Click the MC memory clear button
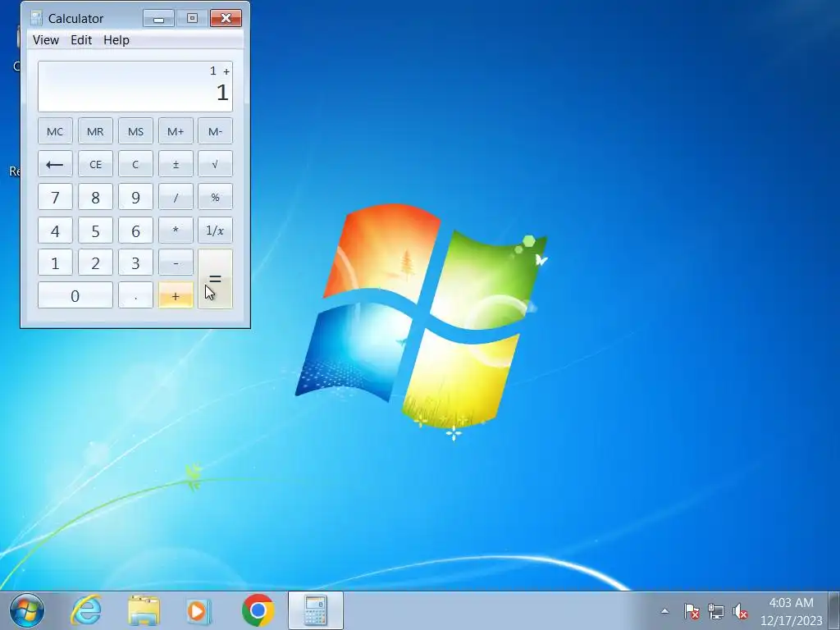The height and width of the screenshot is (630, 840). tap(55, 131)
